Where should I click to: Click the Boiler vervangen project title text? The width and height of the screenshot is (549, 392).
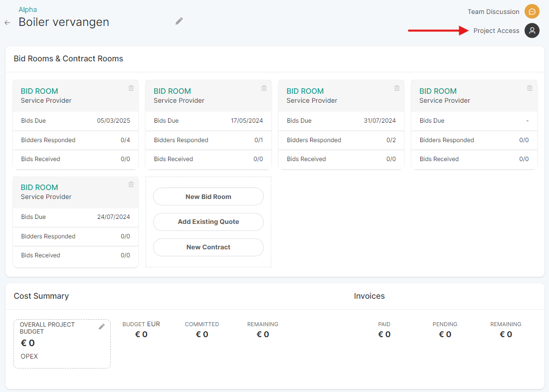point(64,22)
